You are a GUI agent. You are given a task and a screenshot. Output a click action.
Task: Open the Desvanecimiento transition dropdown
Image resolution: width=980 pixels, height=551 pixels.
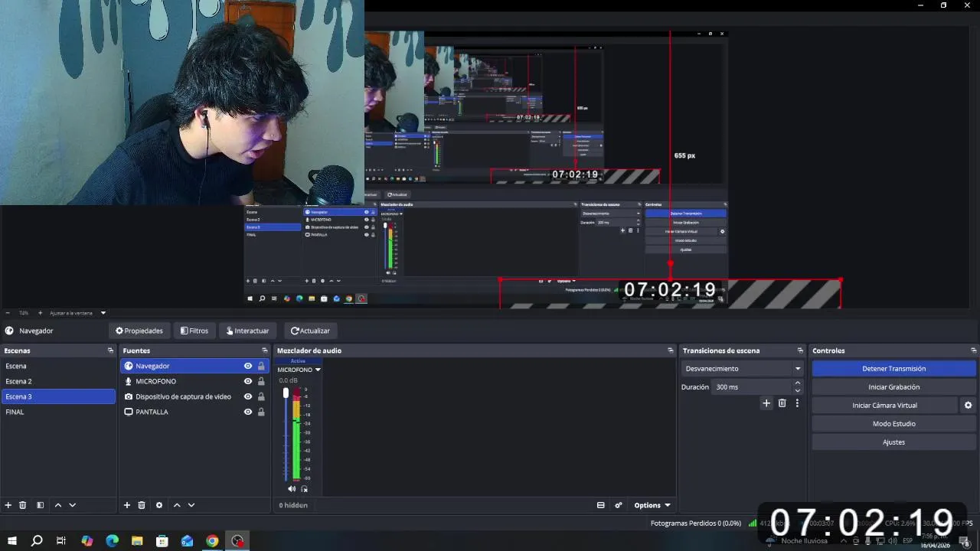tap(741, 369)
